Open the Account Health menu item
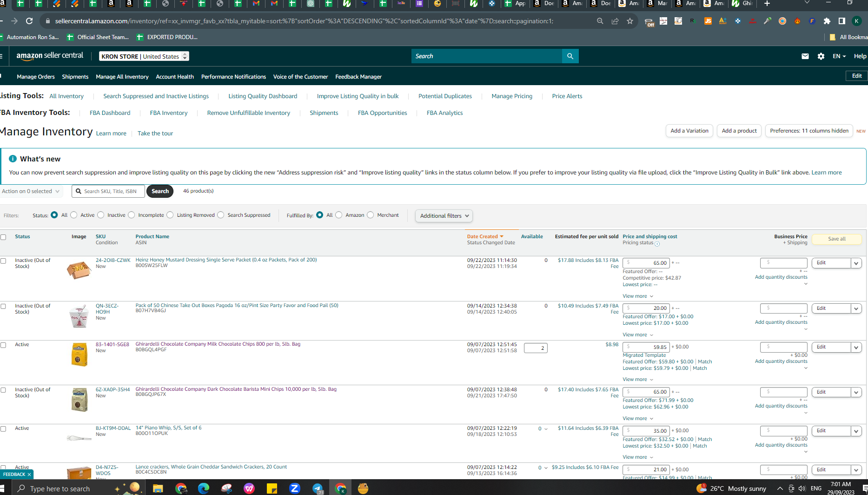Screen dimensions: 868x495 click(x=175, y=77)
